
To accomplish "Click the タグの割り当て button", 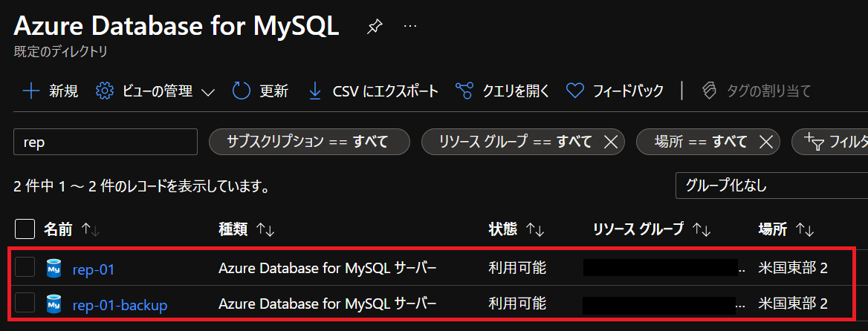I will [757, 91].
